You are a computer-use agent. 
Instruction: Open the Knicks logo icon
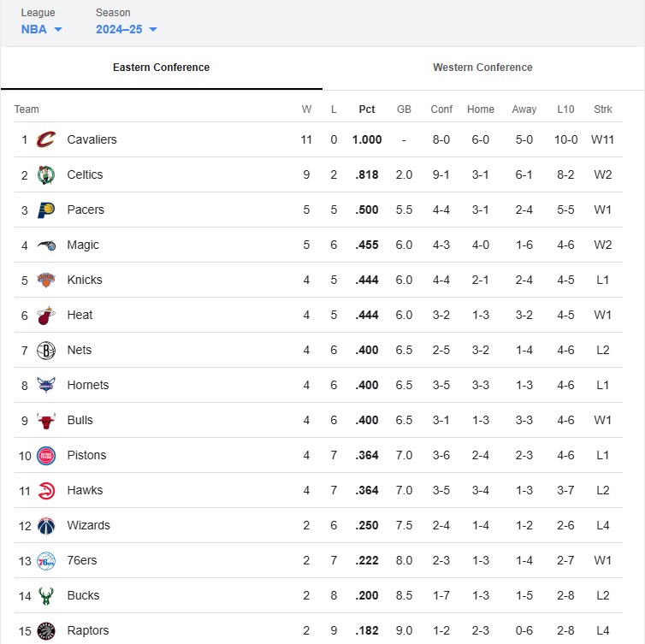tap(46, 280)
